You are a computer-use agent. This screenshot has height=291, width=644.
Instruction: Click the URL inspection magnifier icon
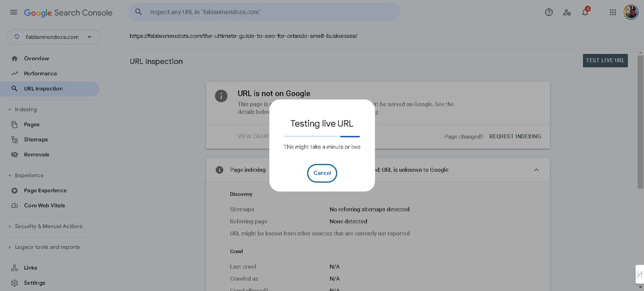coord(14,88)
